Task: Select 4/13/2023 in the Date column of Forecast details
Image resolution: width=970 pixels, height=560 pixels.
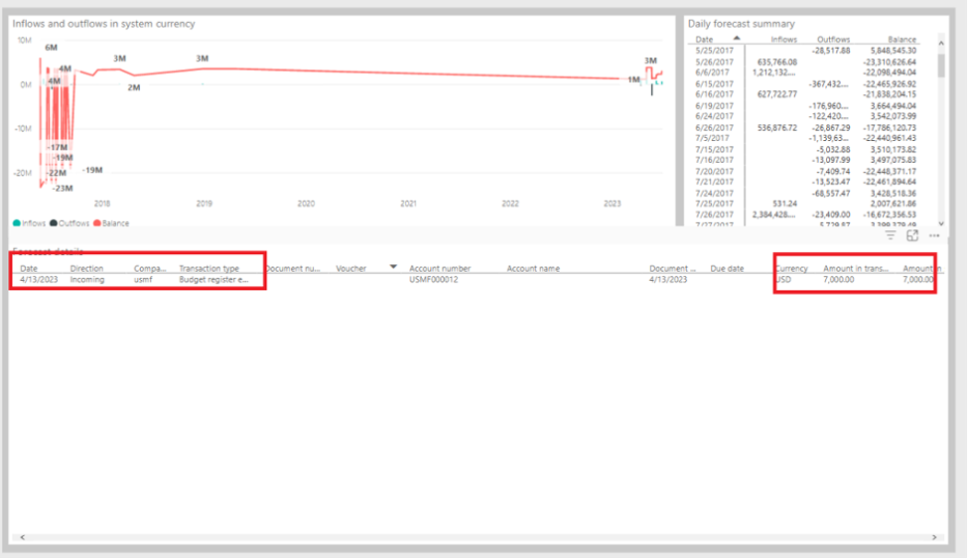Action: tap(39, 280)
